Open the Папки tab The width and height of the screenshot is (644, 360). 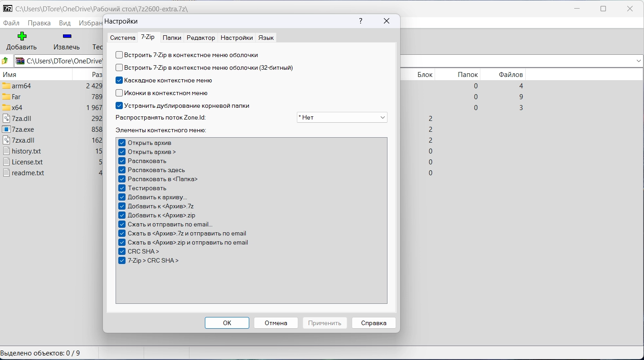point(172,38)
